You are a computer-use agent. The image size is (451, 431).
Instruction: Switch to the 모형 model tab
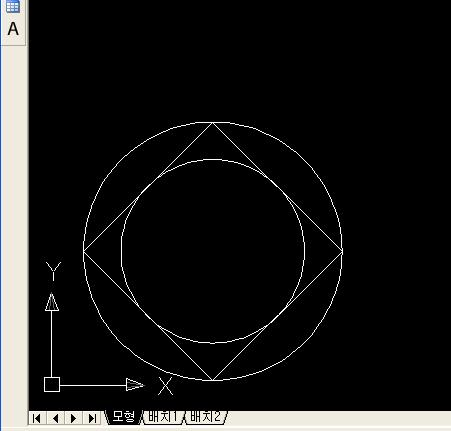pos(124,417)
